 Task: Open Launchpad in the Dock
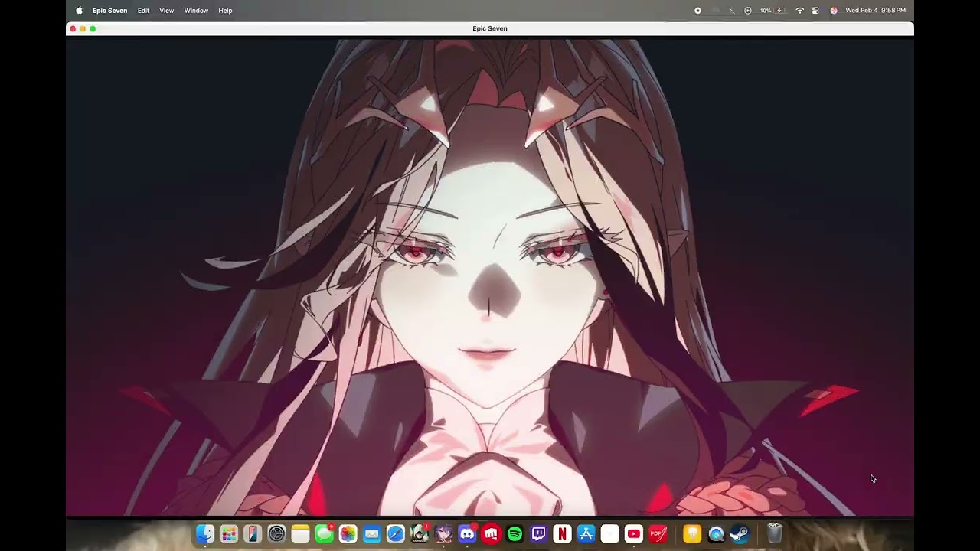228,533
